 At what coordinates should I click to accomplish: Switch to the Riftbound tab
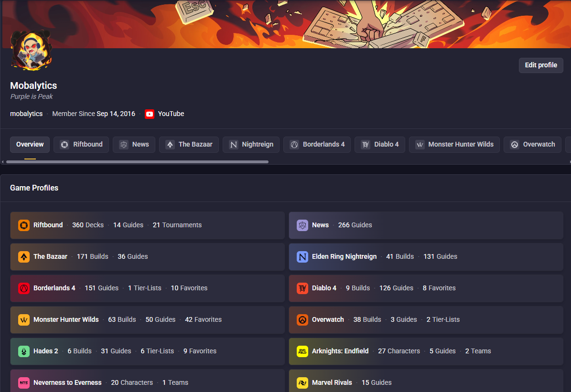pyautogui.click(x=81, y=145)
